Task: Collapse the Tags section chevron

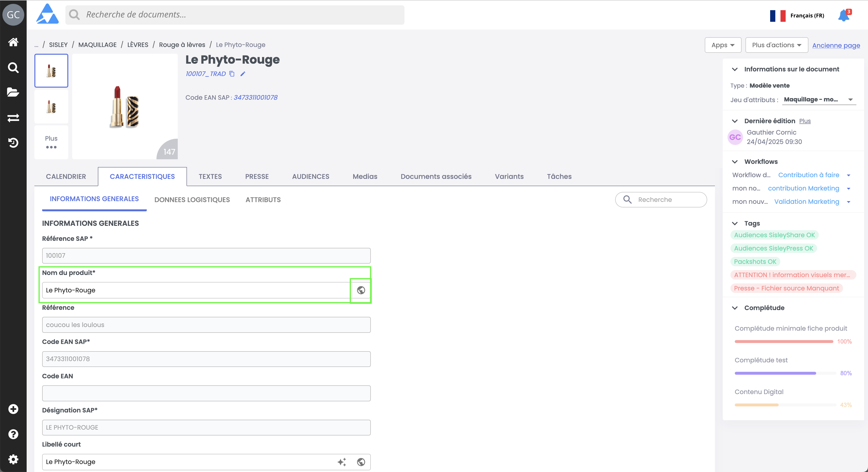Action: (x=735, y=224)
